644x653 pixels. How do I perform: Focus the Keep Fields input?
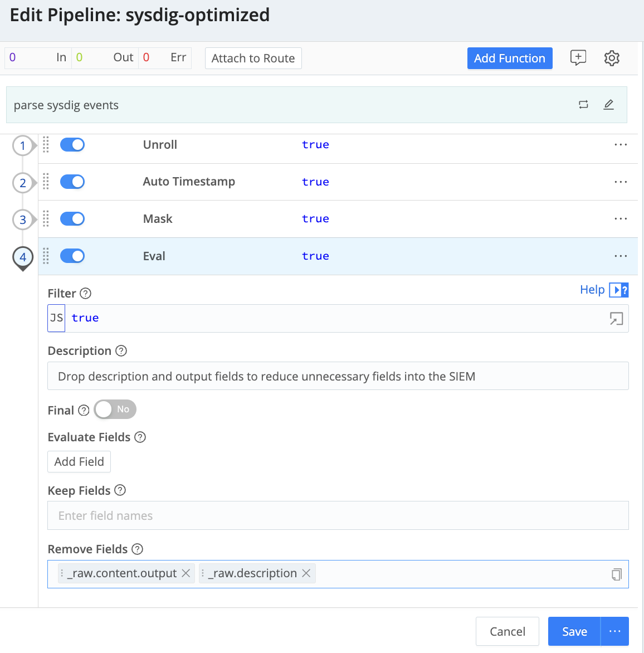(x=338, y=515)
